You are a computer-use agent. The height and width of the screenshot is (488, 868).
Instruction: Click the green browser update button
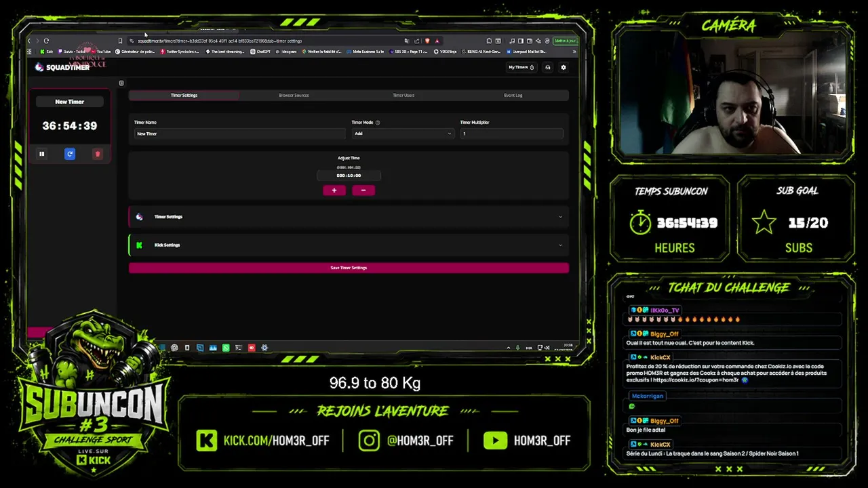tap(565, 41)
